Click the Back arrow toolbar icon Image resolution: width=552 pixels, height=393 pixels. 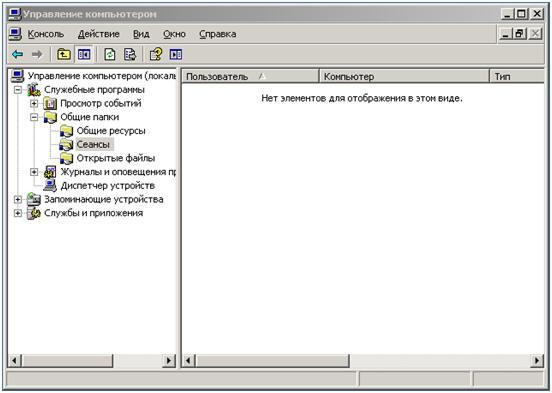[18, 55]
